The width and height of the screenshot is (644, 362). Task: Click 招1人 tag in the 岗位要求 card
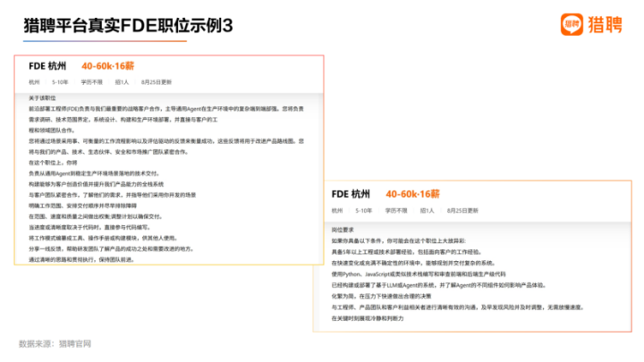tap(428, 211)
